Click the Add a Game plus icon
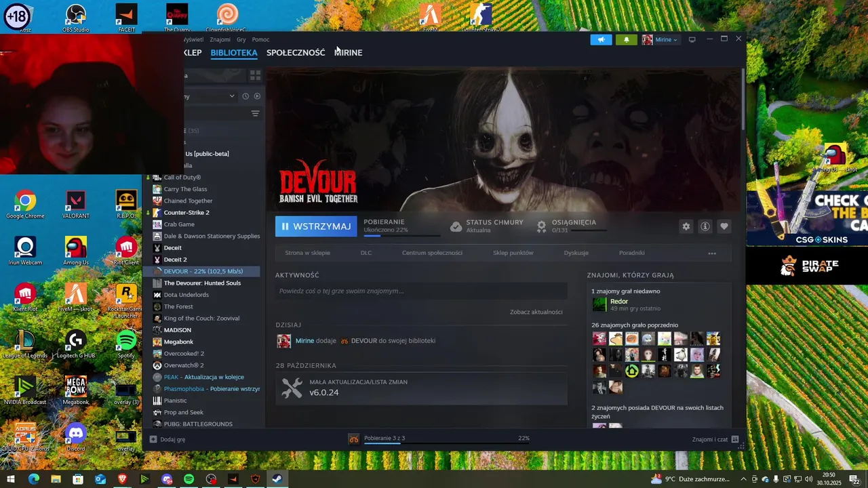The image size is (868, 488). [153, 439]
